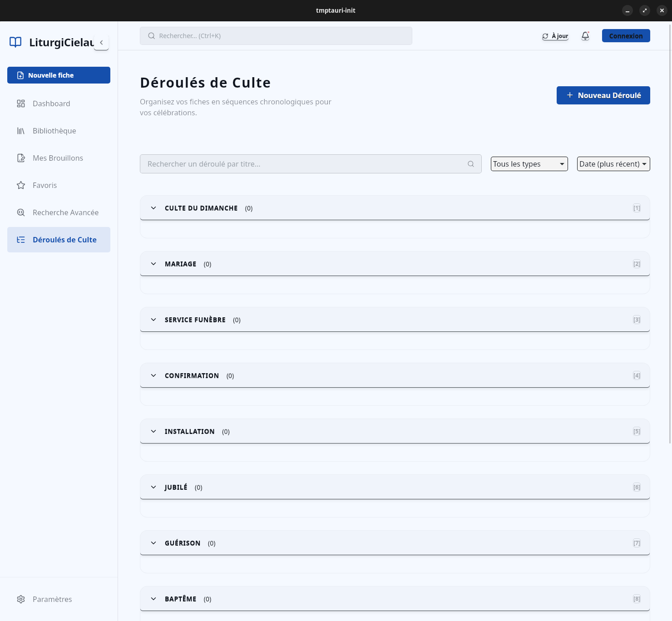
Task: Open the notifications bell icon
Action: pos(585,36)
